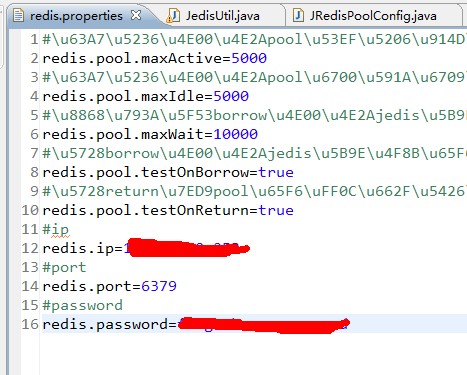Click the redis.pool.testOnReturn=true line
This screenshot has height=375, width=467.
(x=168, y=210)
